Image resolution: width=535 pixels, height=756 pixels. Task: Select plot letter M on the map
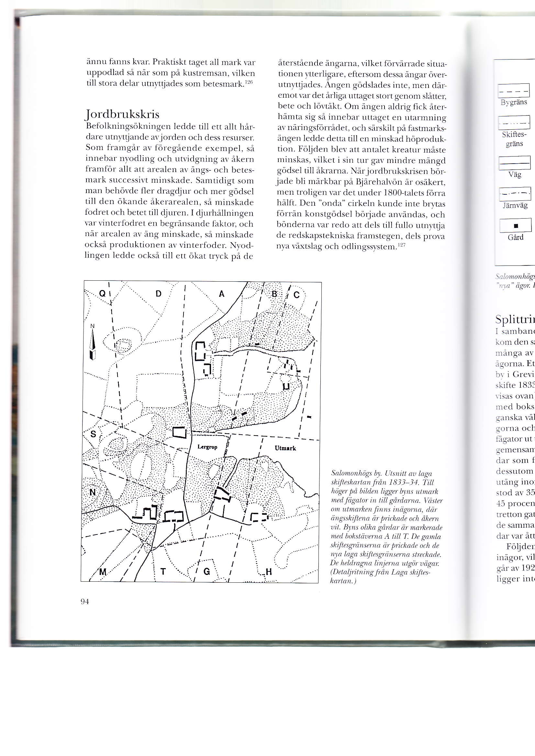(x=103, y=572)
